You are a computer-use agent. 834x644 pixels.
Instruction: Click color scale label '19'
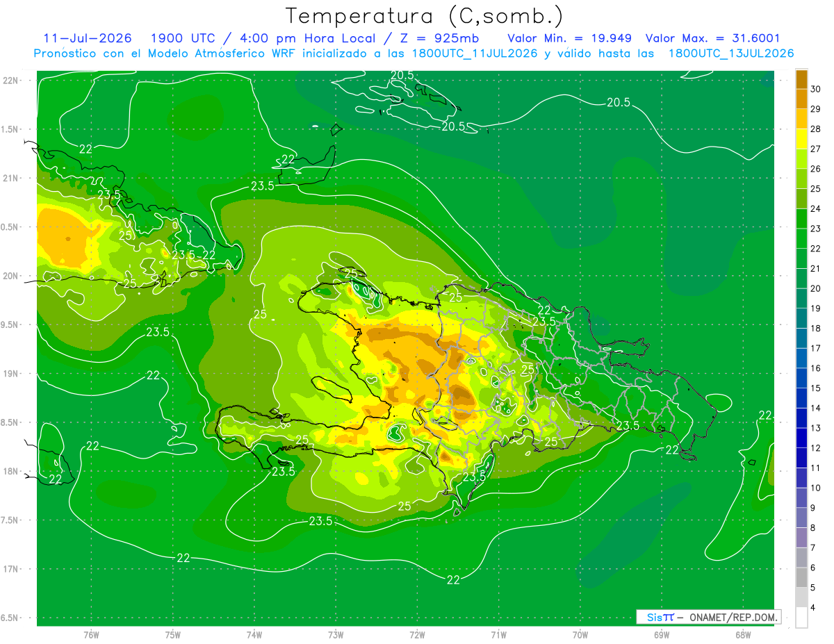pos(817,308)
